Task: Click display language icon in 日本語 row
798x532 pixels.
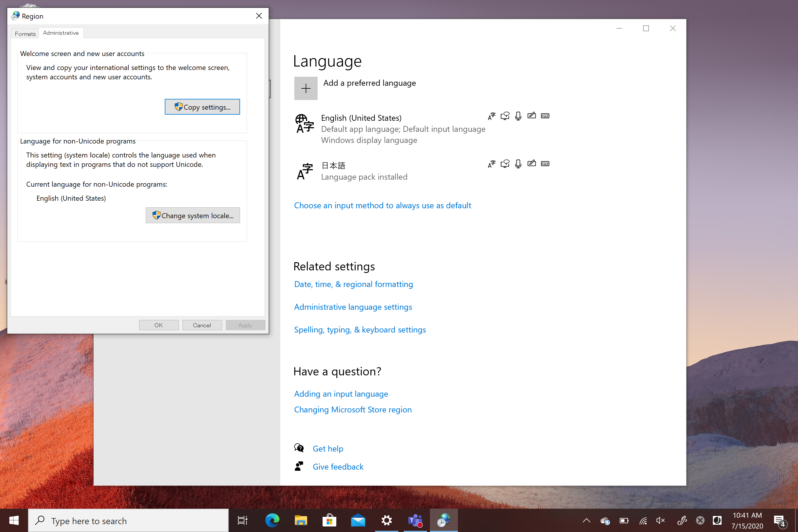Action: 492,164
